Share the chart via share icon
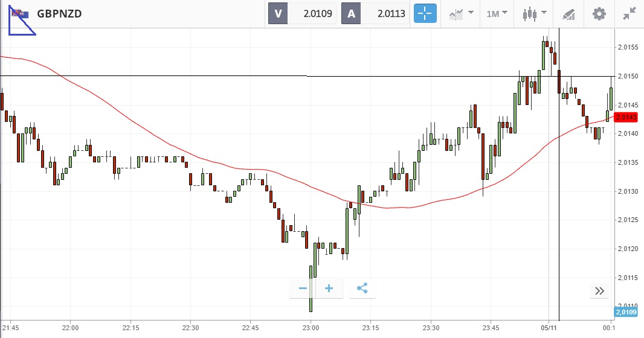The width and height of the screenshot is (644, 338). (x=362, y=289)
